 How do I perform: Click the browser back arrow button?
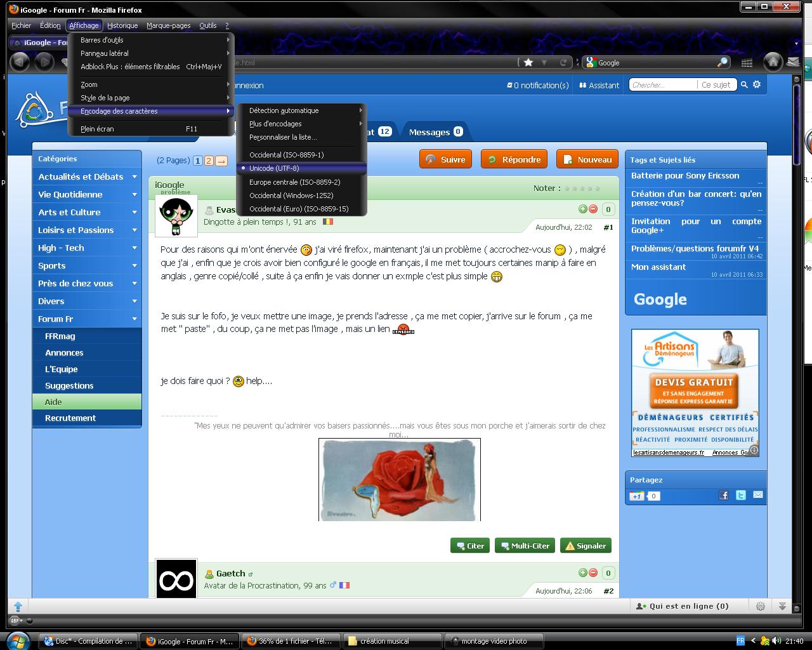(20, 62)
